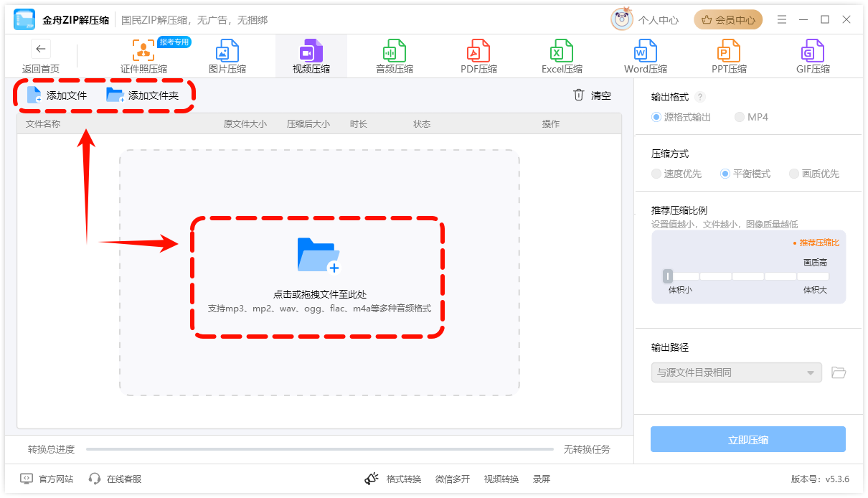This screenshot has width=868, height=498.
Task: Go back using the 返回首页 arrow
Action: 41,49
